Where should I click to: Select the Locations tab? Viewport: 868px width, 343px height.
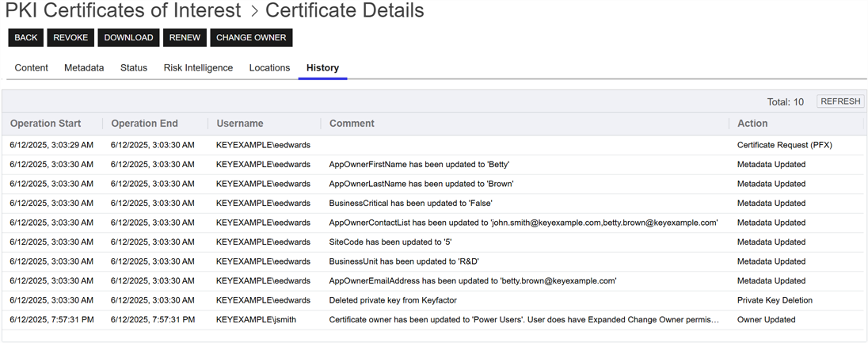[269, 68]
